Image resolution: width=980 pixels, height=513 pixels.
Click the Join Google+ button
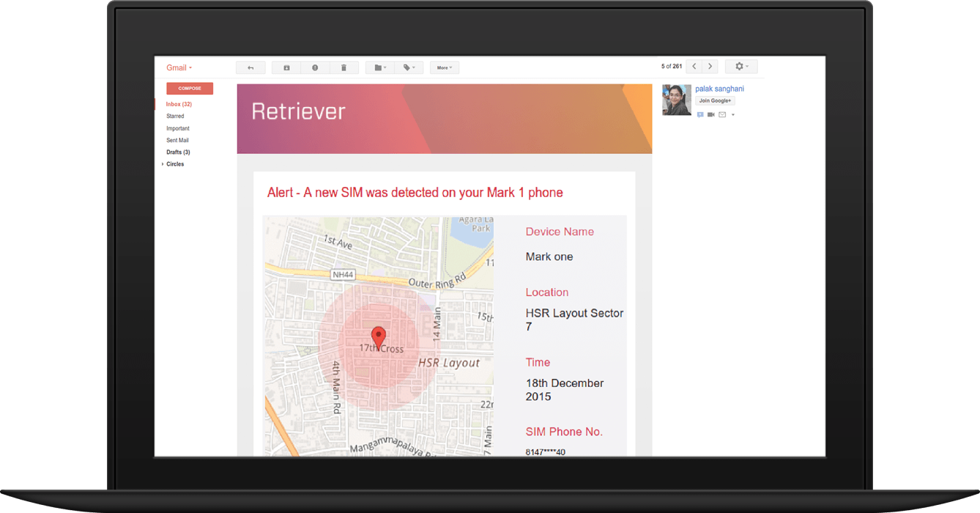click(715, 100)
